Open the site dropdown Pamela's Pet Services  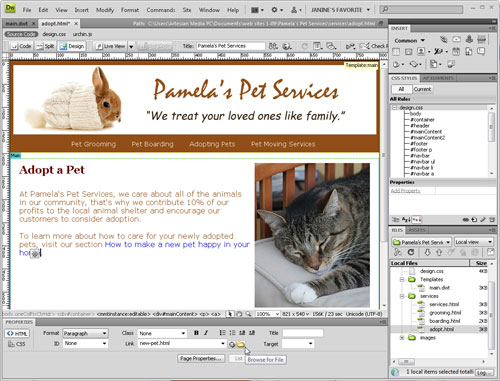click(x=421, y=242)
